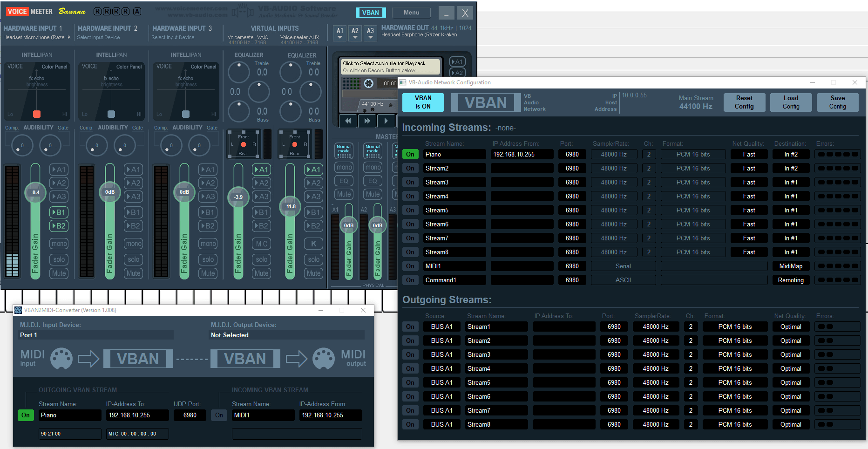Enable incoming Command1 stream On button
The width and height of the screenshot is (868, 449).
tap(410, 280)
